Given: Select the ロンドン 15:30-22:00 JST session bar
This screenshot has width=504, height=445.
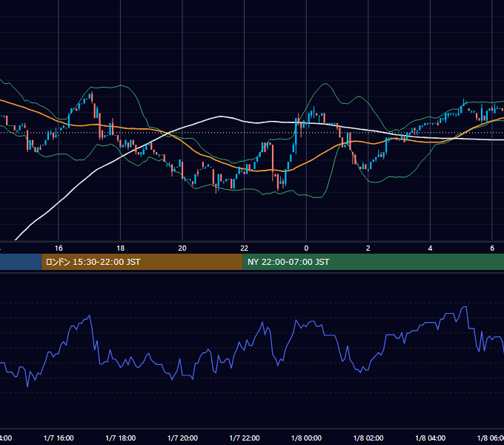Looking at the screenshot, I should coord(142,262).
